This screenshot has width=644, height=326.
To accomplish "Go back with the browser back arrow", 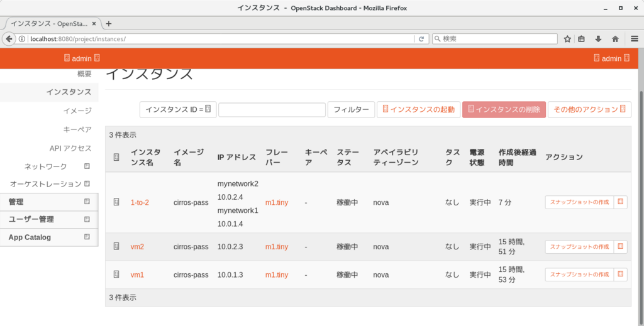I will coord(9,39).
